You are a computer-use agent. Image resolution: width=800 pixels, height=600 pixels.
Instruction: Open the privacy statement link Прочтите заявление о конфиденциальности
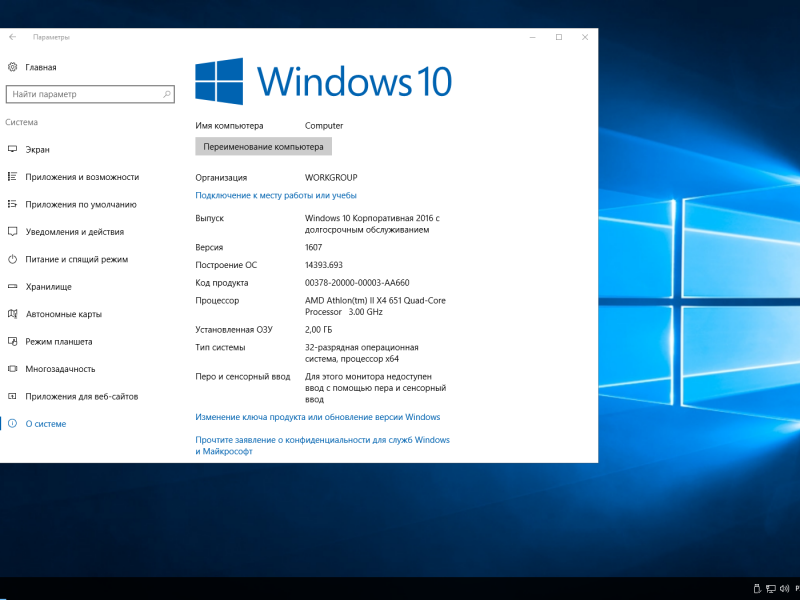pyautogui.click(x=322, y=445)
